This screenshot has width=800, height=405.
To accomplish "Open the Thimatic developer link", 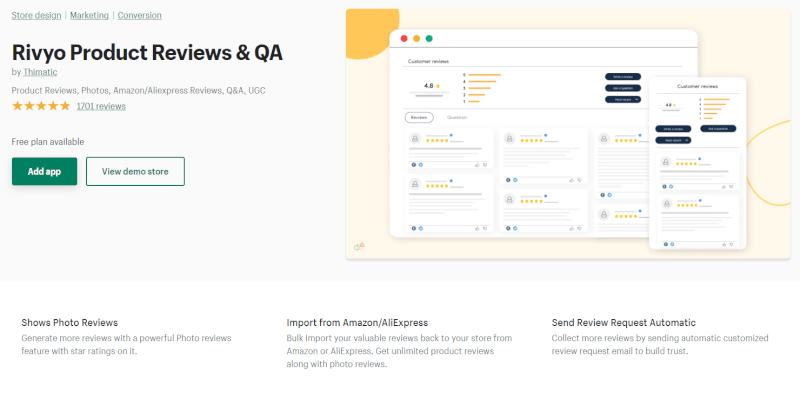I will click(x=40, y=72).
